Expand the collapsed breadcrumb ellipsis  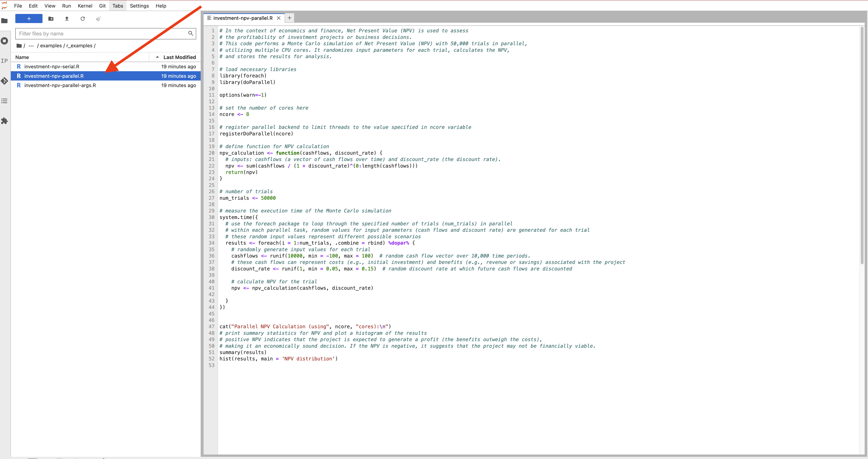[x=31, y=46]
